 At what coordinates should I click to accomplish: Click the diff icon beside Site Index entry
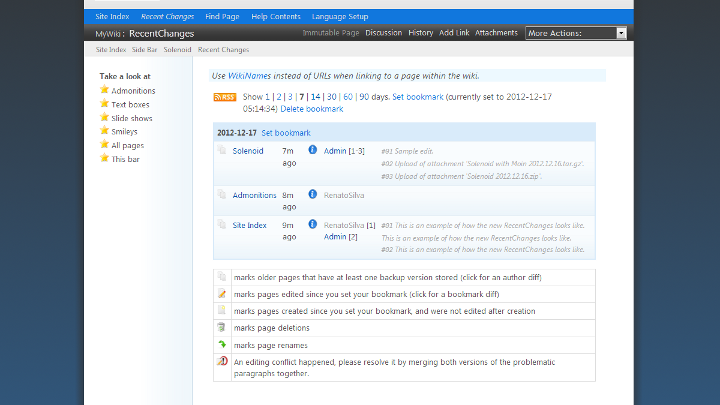[x=222, y=225]
